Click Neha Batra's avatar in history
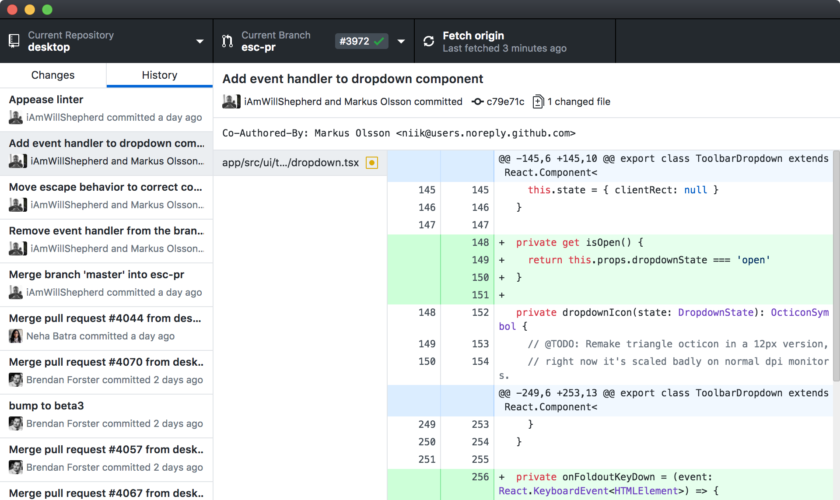Screen dimensions: 840x500 click(16, 336)
